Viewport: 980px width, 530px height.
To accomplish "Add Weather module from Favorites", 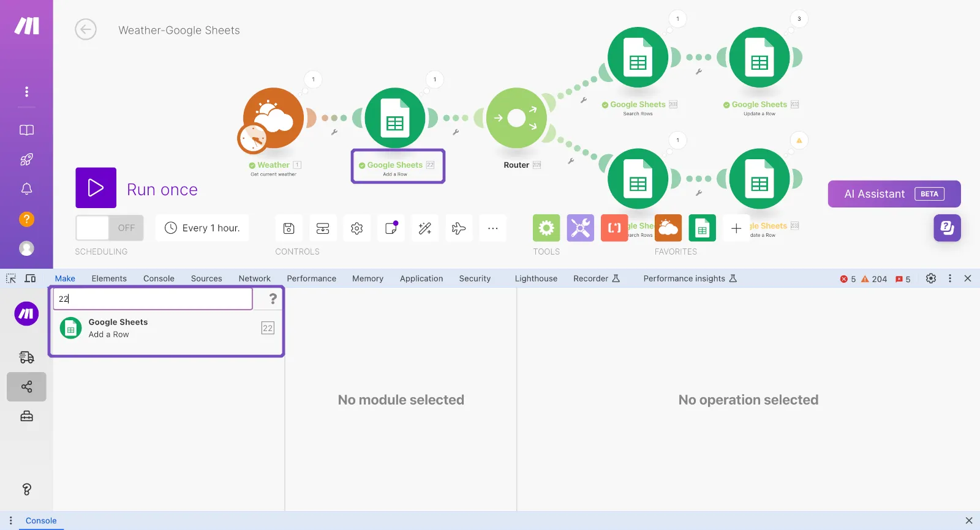I will (x=668, y=228).
